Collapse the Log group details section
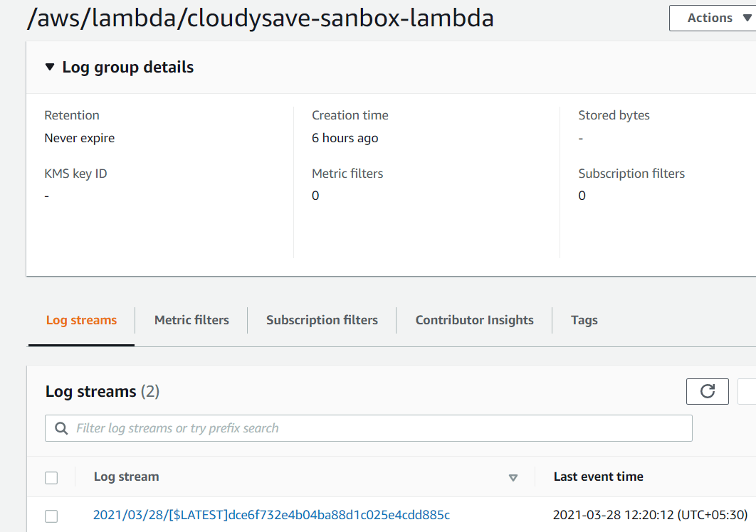Viewport: 756px width, 532px height. point(50,67)
